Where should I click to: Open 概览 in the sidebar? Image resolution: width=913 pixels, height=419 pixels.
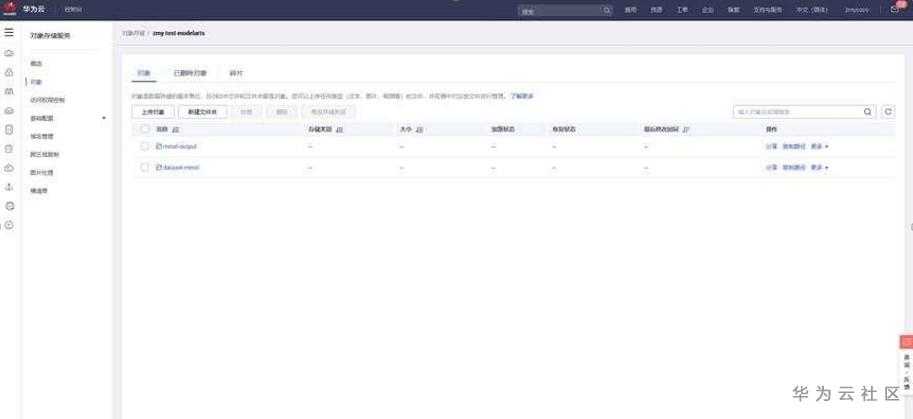coord(36,63)
